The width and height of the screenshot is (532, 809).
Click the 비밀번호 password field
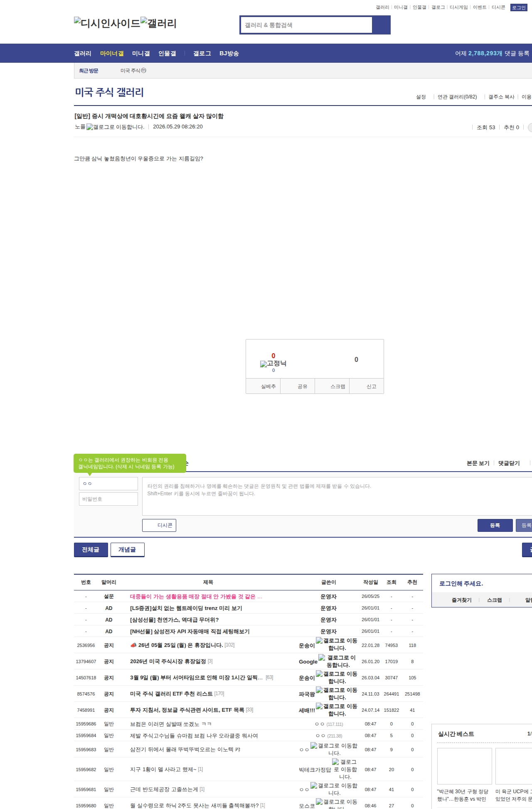108,499
